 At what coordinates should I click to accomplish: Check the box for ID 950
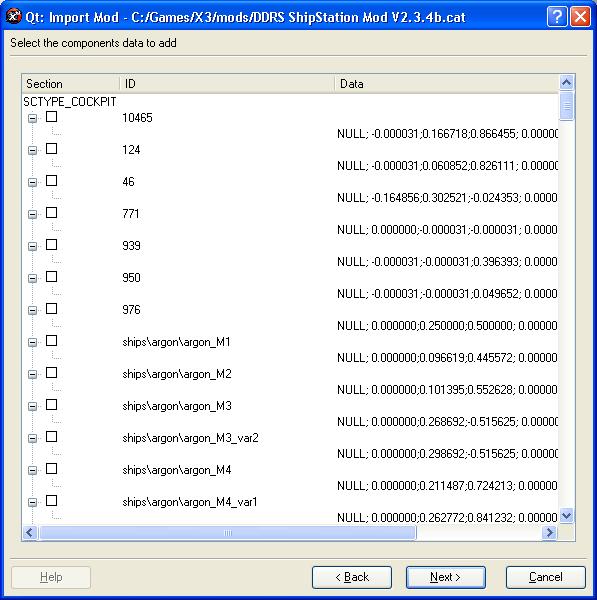(x=51, y=277)
